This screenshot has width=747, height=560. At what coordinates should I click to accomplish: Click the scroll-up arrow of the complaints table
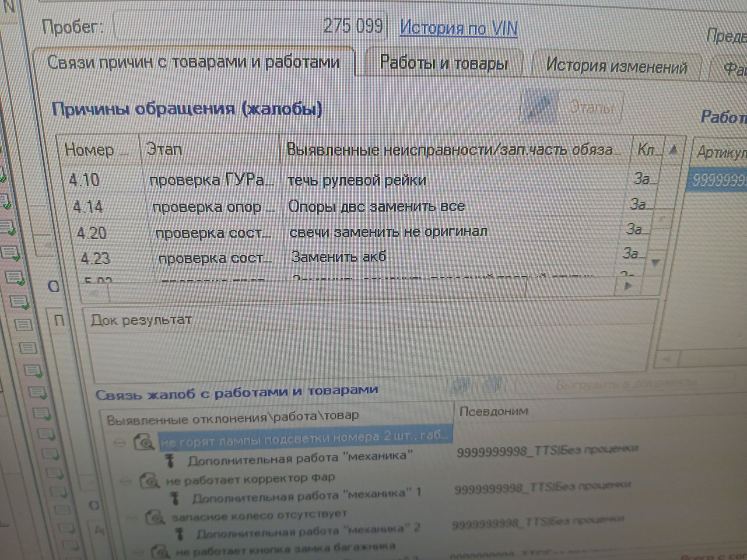coord(673,150)
